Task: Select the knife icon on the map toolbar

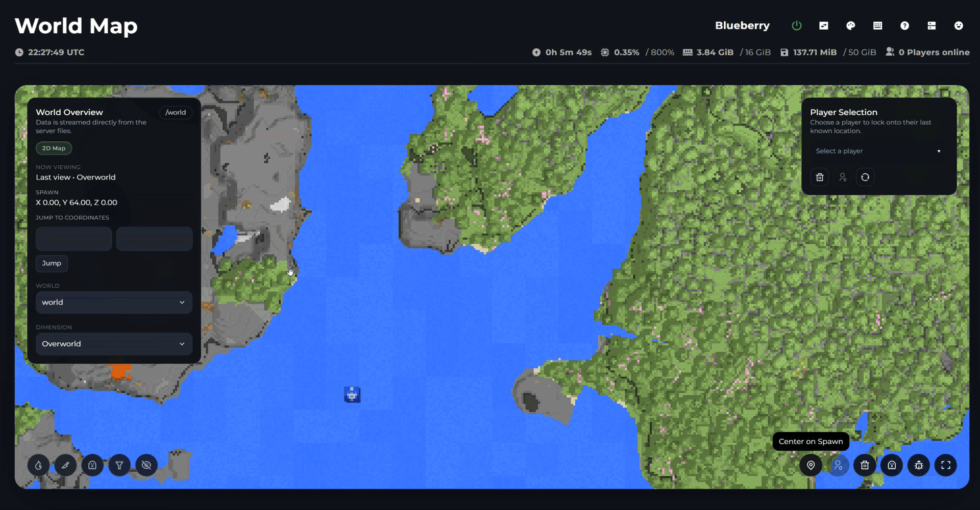Action: 65,465
